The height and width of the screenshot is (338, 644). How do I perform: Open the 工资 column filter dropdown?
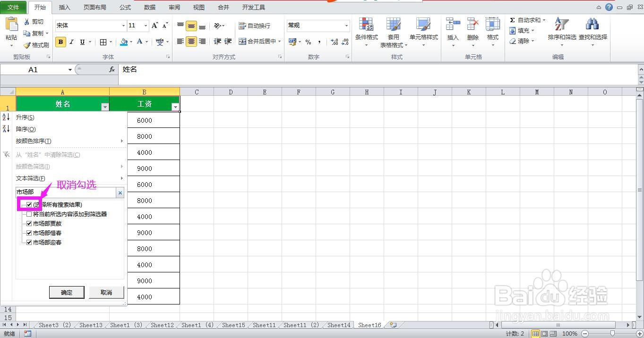(x=175, y=106)
